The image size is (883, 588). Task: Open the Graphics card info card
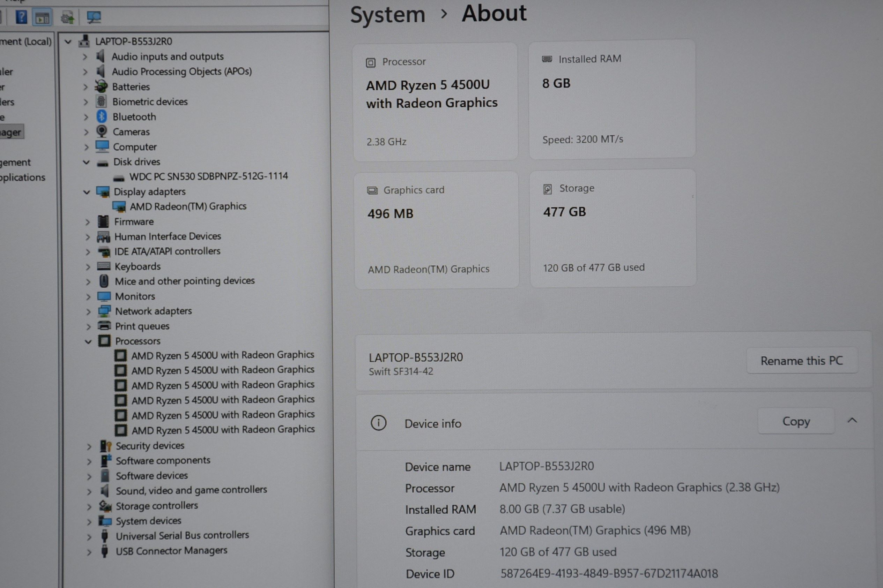click(x=436, y=230)
